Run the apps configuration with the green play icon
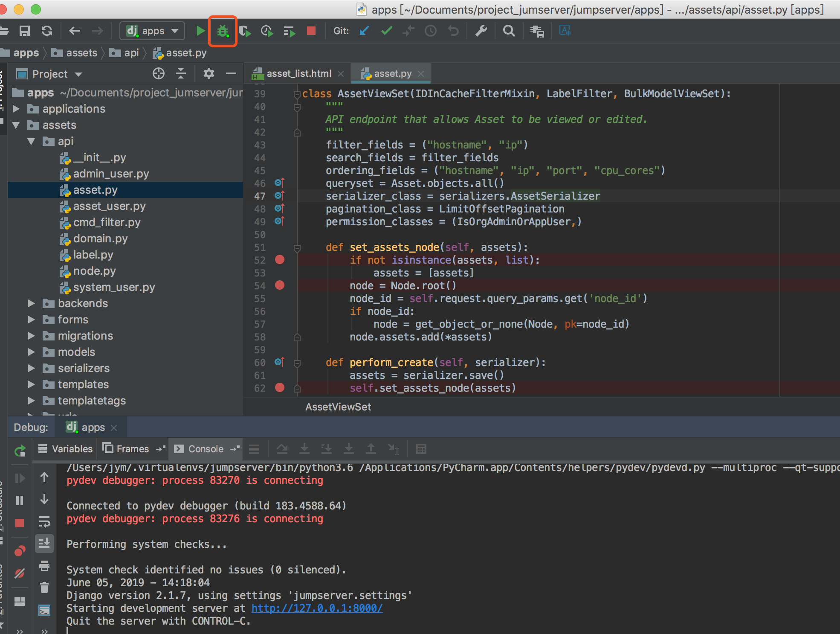Screen dimensions: 840x634 pyautogui.click(x=200, y=31)
